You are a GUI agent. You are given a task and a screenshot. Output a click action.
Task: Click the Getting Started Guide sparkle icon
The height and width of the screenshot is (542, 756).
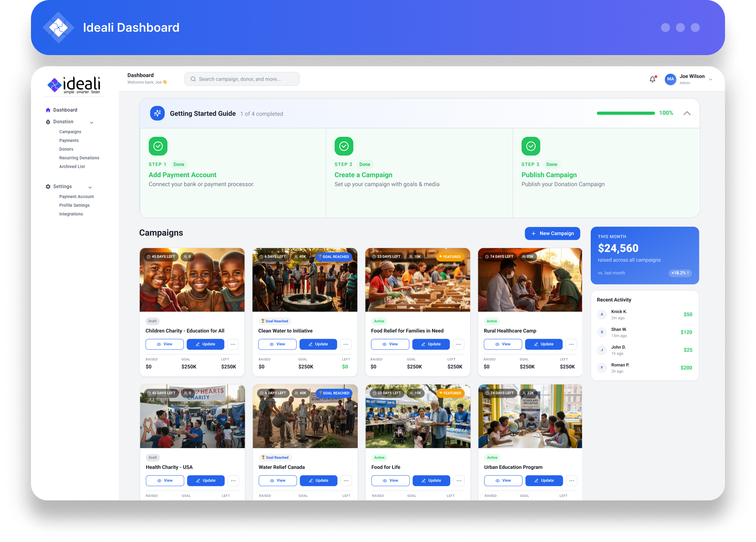pyautogui.click(x=157, y=113)
